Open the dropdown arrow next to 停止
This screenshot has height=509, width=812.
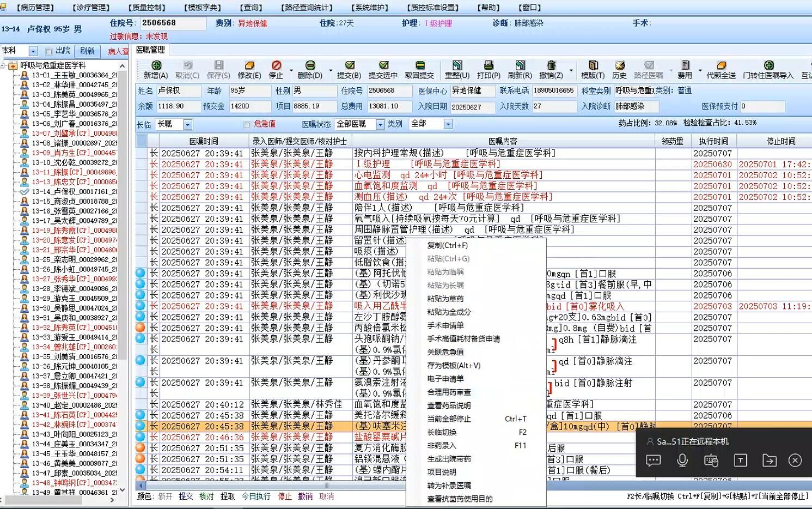(x=291, y=70)
